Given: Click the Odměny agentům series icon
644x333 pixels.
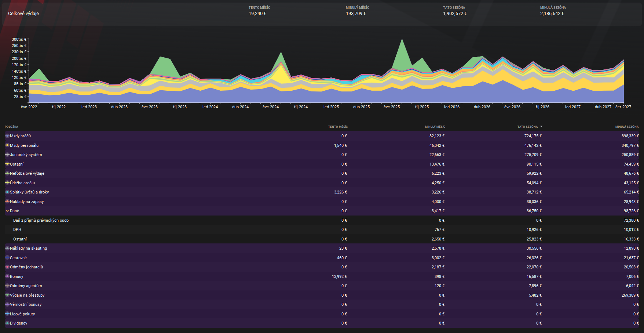Looking at the screenshot, I should (7, 286).
